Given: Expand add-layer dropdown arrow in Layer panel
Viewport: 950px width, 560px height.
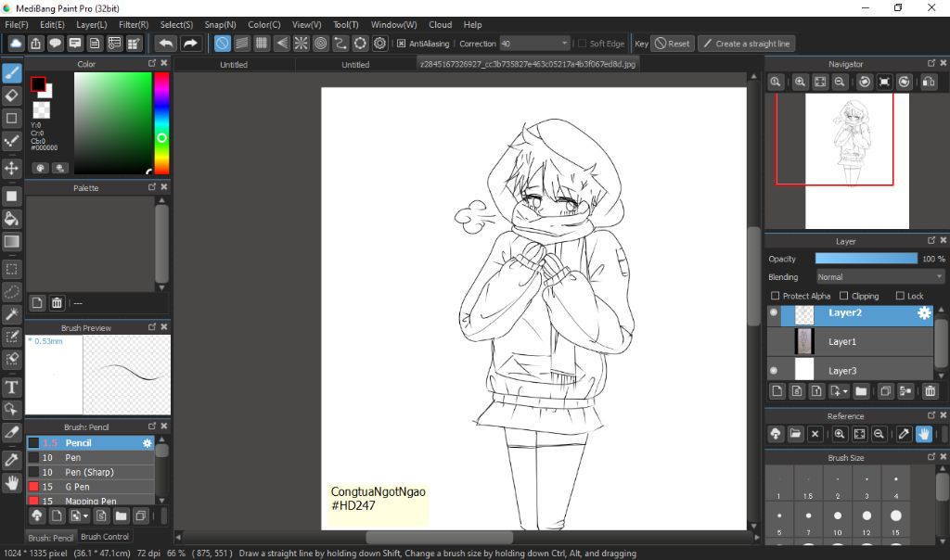Looking at the screenshot, I should click(845, 391).
